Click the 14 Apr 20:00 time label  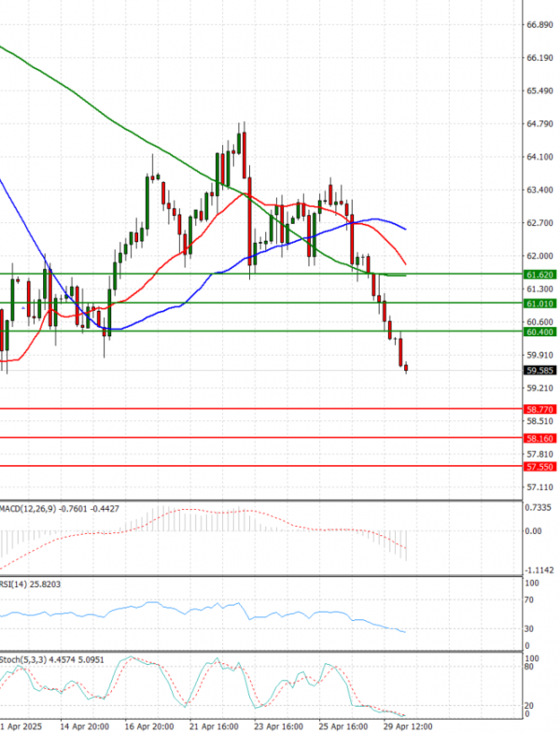(x=85, y=726)
